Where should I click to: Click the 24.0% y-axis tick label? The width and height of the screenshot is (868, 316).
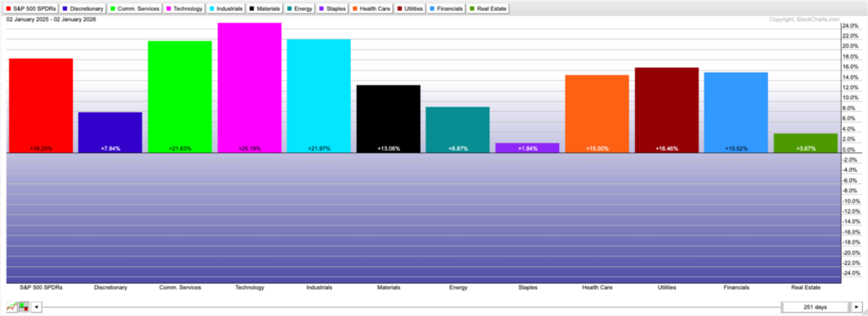(849, 25)
